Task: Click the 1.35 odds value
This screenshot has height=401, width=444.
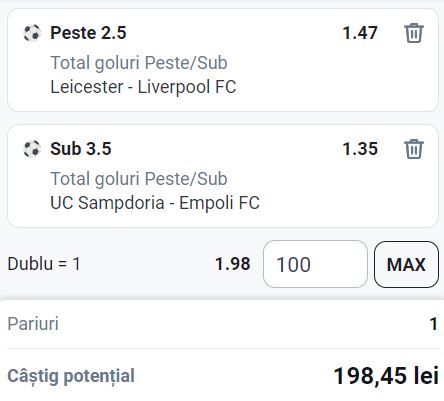Action: click(x=360, y=149)
